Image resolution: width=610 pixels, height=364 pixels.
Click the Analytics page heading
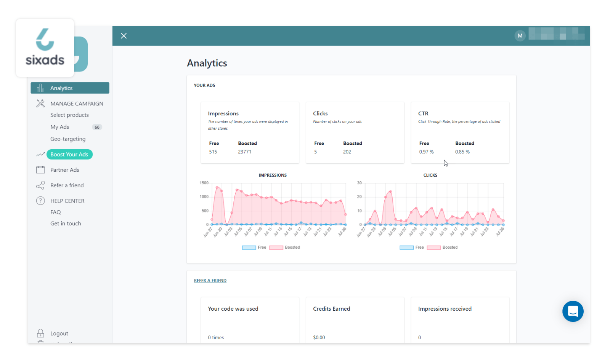pyautogui.click(x=207, y=63)
